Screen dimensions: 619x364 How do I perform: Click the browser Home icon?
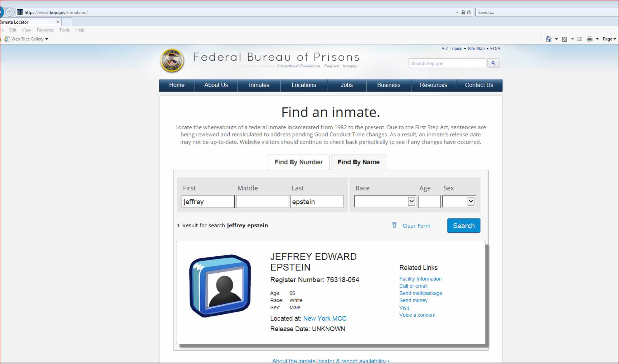coord(548,39)
